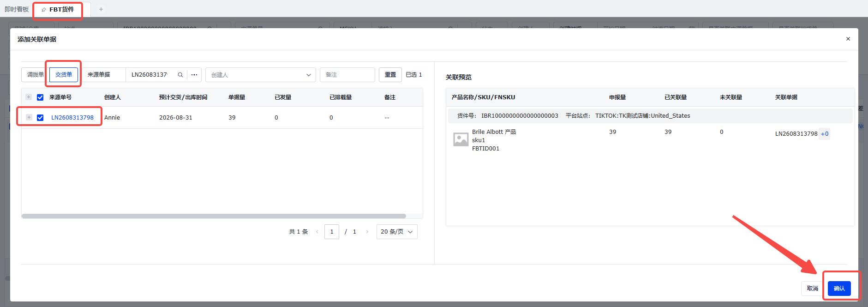Open the LN2608313798 source number link
The image size is (868, 307).
coord(72,118)
